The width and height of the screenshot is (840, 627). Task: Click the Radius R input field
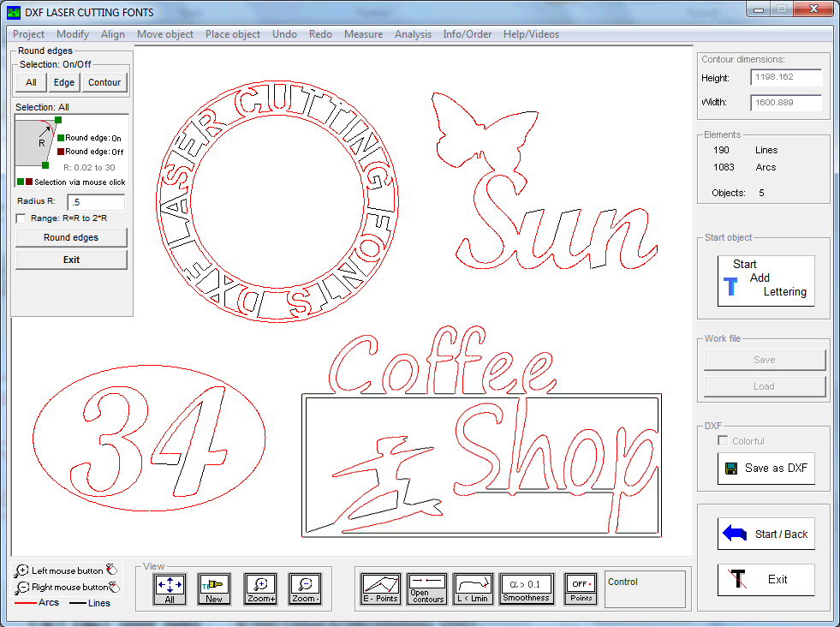pos(95,202)
